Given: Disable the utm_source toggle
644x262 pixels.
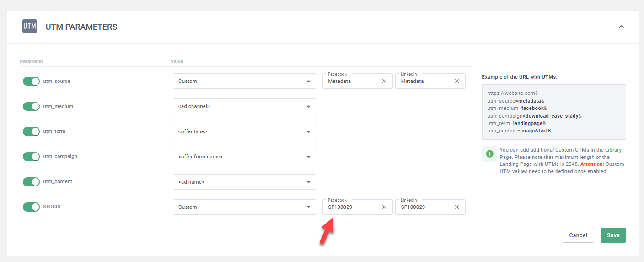Looking at the screenshot, I should coord(31,81).
